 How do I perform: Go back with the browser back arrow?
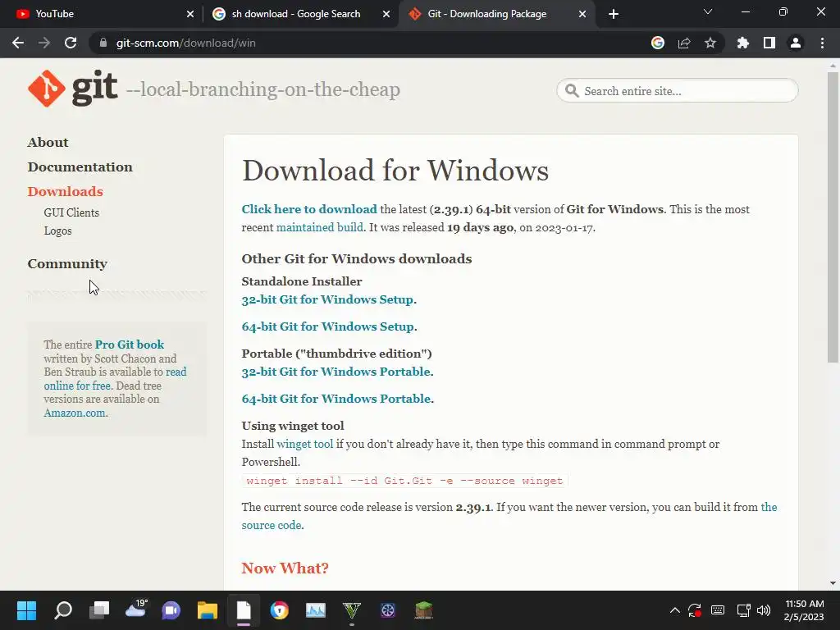[x=18, y=43]
